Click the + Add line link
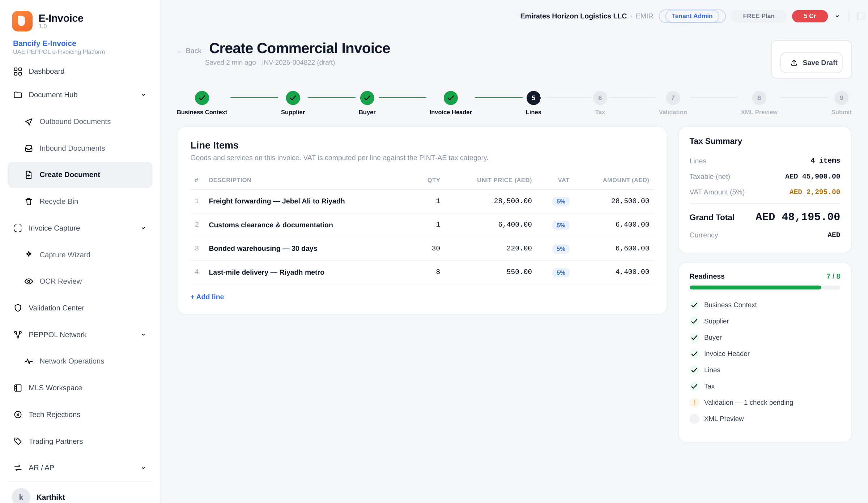This screenshot has height=503, width=868. point(207,297)
